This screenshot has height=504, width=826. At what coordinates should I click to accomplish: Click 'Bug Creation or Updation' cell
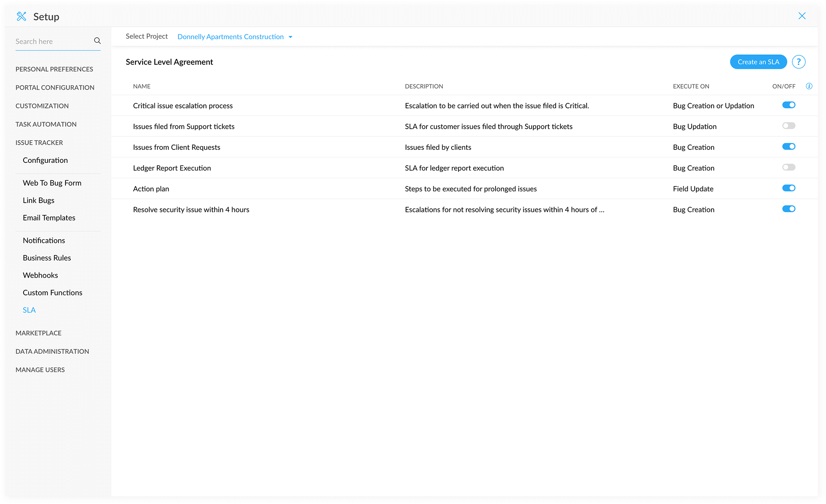713,106
